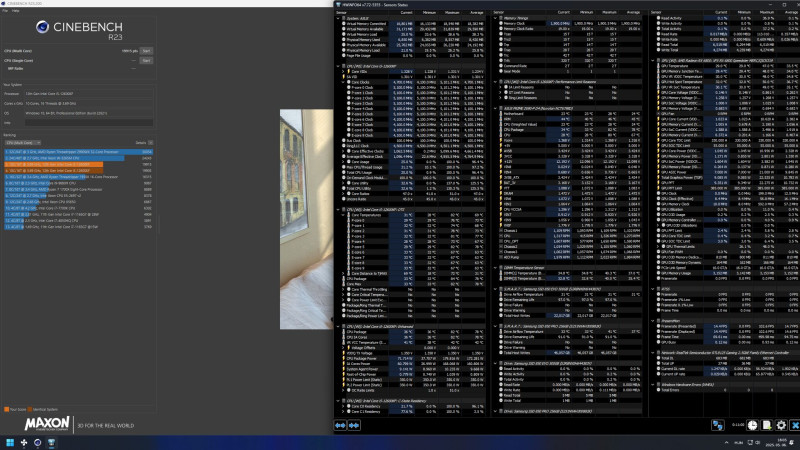Reset sensor values with the clock icon
Image resolution: width=800 pixels, height=450 pixels.
click(x=753, y=425)
